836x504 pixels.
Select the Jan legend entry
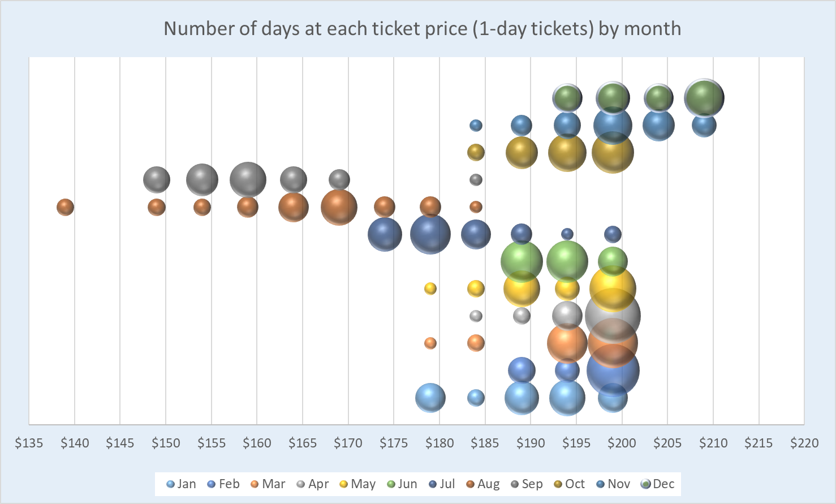pos(182,484)
